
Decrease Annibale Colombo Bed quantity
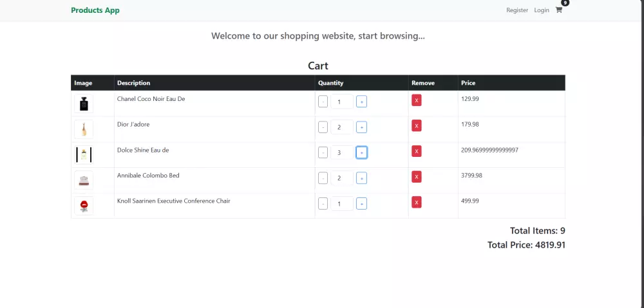[x=323, y=178]
